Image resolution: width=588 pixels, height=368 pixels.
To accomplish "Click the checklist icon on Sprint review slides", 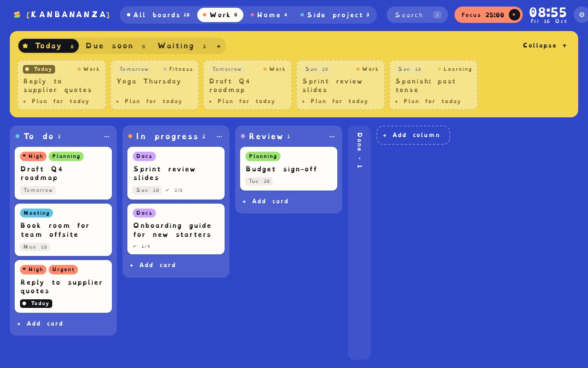I will coord(167,190).
